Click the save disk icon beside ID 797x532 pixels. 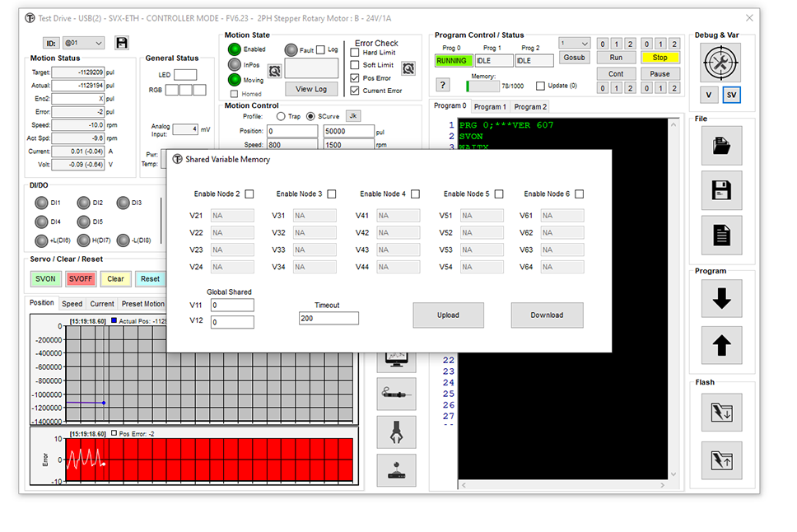[122, 43]
